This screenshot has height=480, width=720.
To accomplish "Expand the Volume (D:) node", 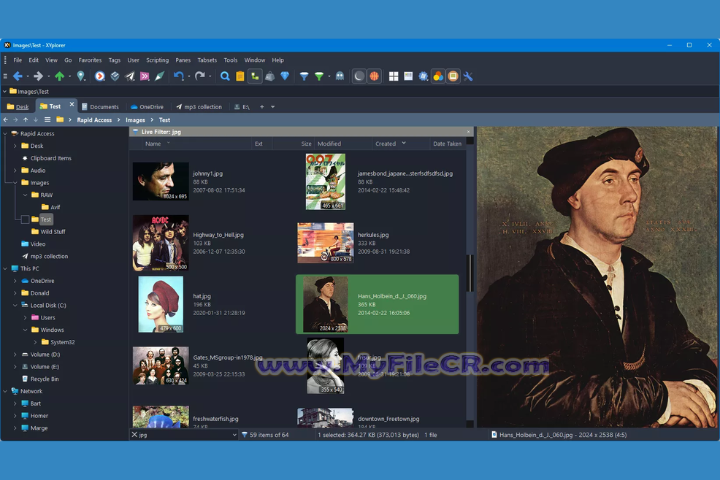I will click(x=15, y=355).
